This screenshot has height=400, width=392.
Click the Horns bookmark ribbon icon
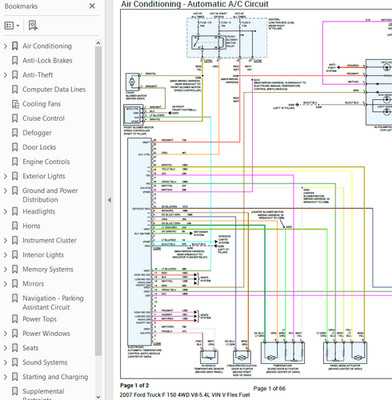pos(15,226)
